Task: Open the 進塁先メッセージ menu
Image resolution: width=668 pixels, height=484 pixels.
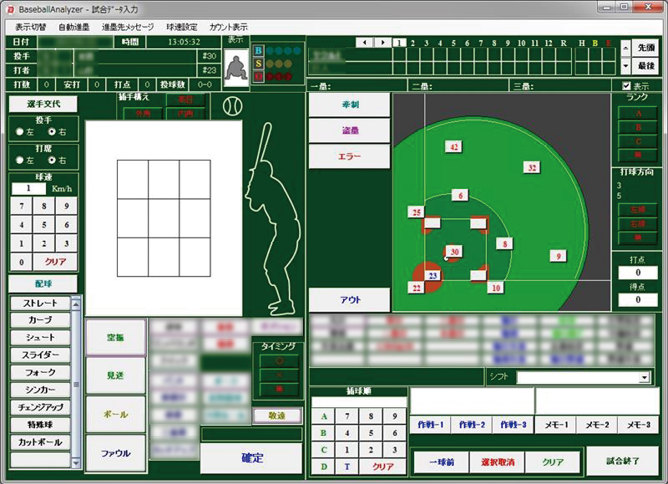Action: tap(127, 27)
